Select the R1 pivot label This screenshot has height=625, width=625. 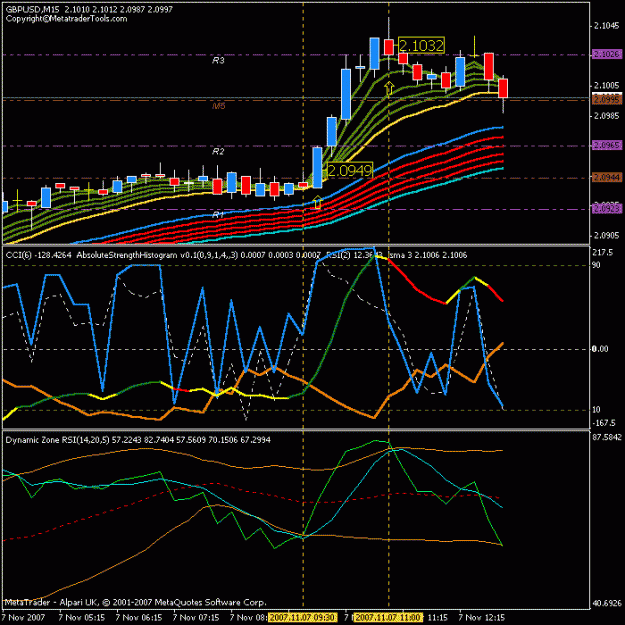[218, 215]
